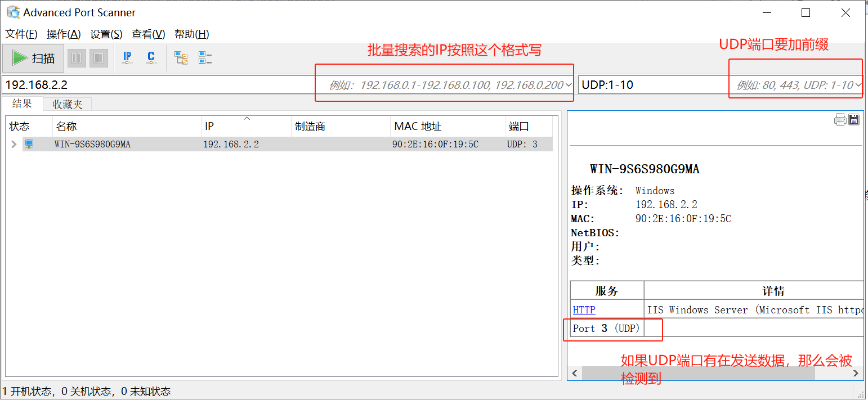Click UDP: 3 port cell in results
868x400 pixels.
(522, 145)
